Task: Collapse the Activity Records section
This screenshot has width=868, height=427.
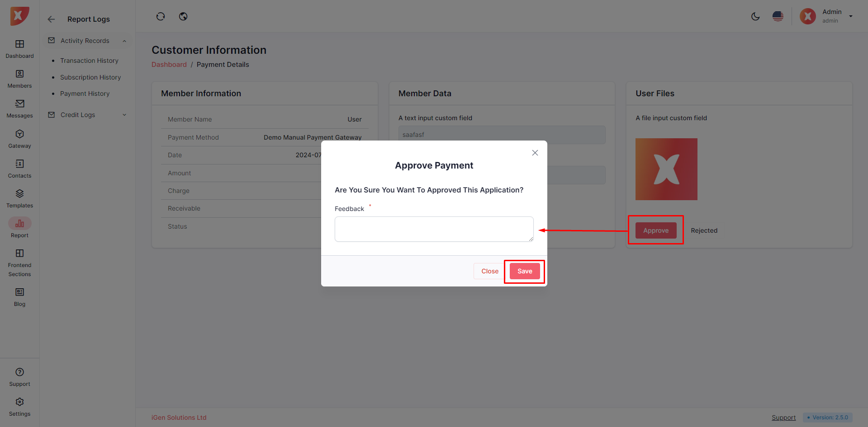Action: pyautogui.click(x=124, y=41)
